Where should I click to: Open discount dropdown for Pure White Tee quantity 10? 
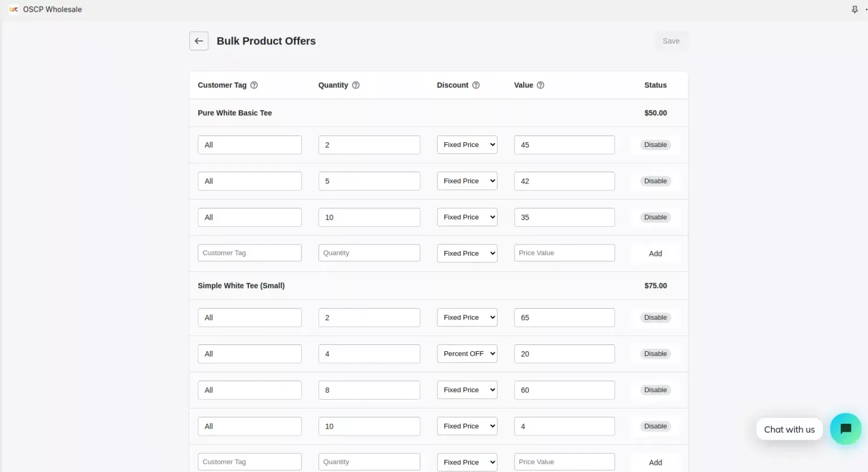click(467, 217)
